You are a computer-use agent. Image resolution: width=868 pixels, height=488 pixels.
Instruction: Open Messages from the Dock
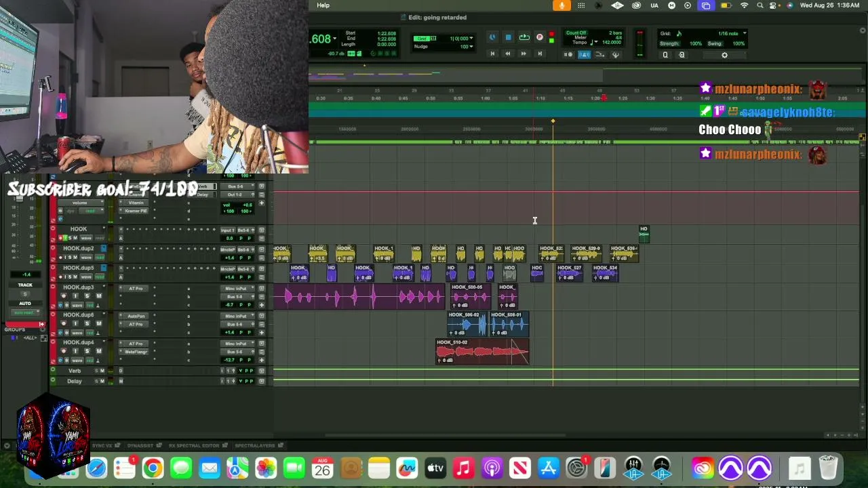tap(181, 468)
